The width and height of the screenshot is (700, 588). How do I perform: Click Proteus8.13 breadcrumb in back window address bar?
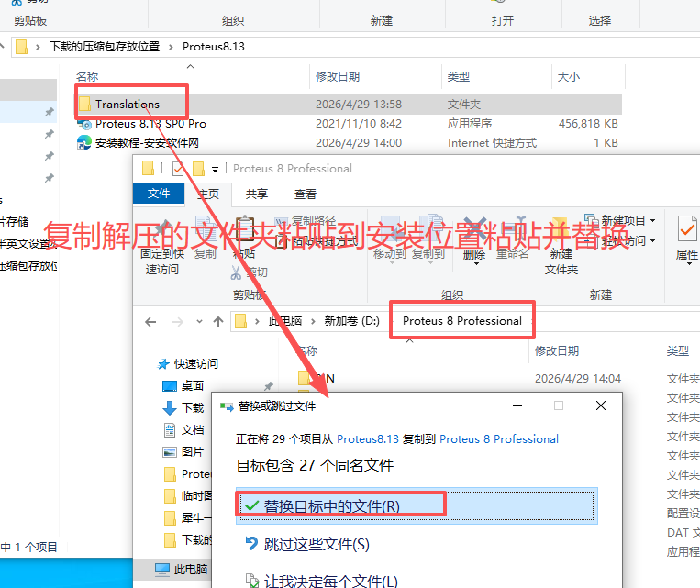pyautogui.click(x=214, y=47)
